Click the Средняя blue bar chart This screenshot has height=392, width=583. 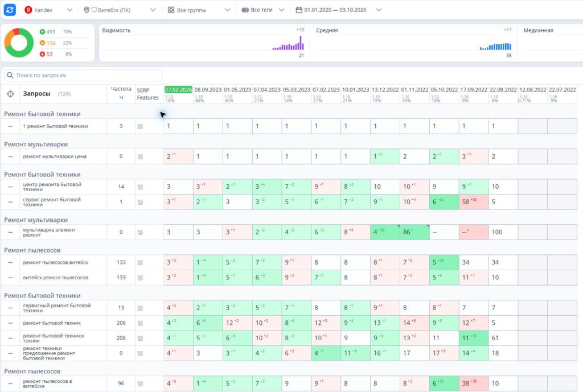(x=496, y=46)
